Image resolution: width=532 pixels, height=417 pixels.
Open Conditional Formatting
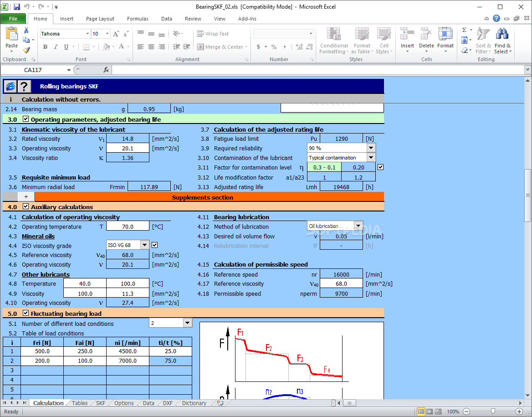334,41
